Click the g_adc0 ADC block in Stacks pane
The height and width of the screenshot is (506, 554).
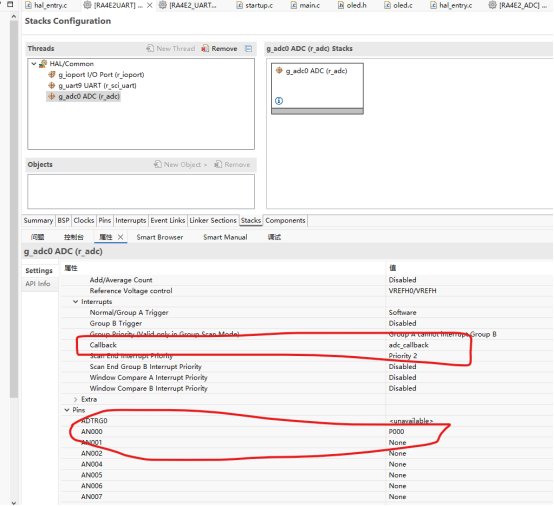tap(317, 88)
